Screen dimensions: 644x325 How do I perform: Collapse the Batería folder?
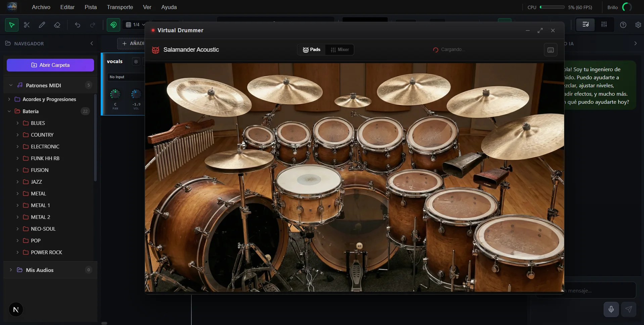click(9, 111)
